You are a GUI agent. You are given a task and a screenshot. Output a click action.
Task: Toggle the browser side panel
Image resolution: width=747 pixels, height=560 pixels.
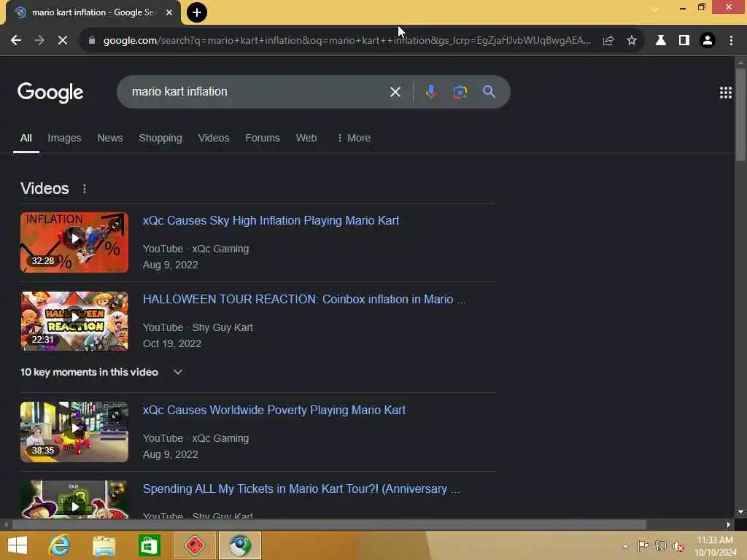(x=684, y=41)
